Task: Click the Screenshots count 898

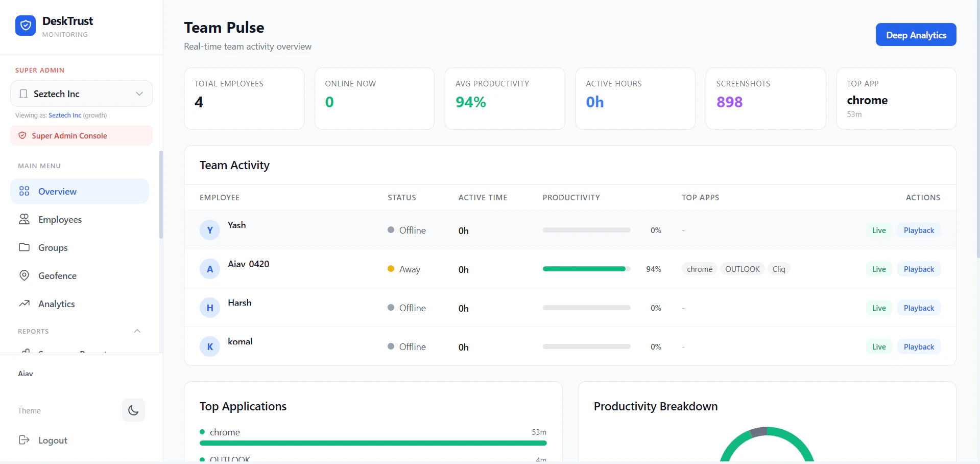Action: [730, 102]
